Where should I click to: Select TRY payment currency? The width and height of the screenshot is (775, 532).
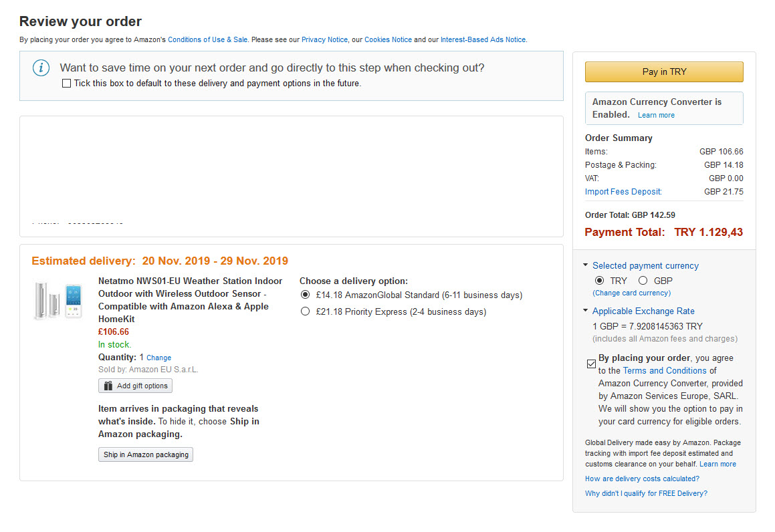tap(600, 281)
